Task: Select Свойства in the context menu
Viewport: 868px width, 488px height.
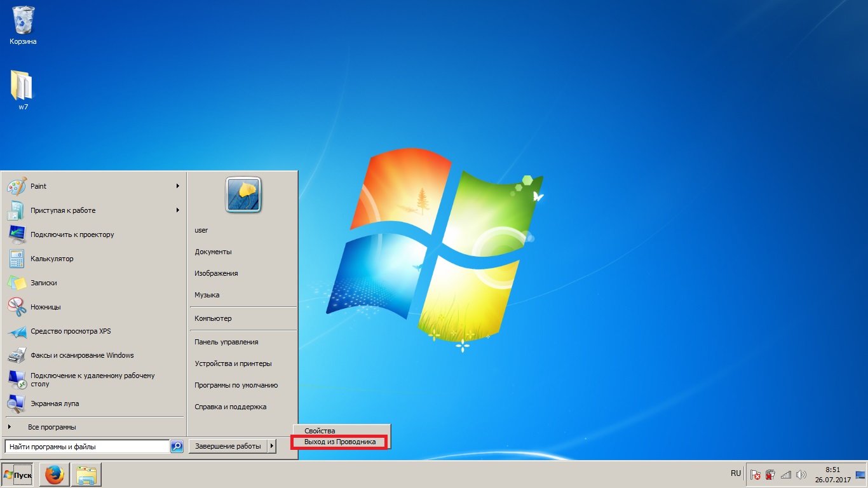Action: pos(320,431)
